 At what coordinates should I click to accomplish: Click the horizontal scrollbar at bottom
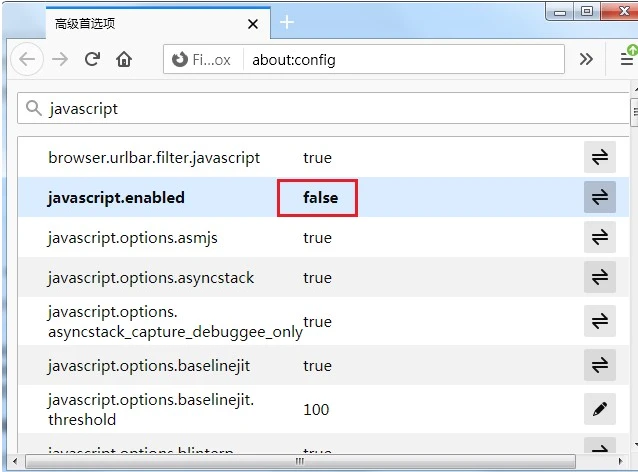click(300, 462)
